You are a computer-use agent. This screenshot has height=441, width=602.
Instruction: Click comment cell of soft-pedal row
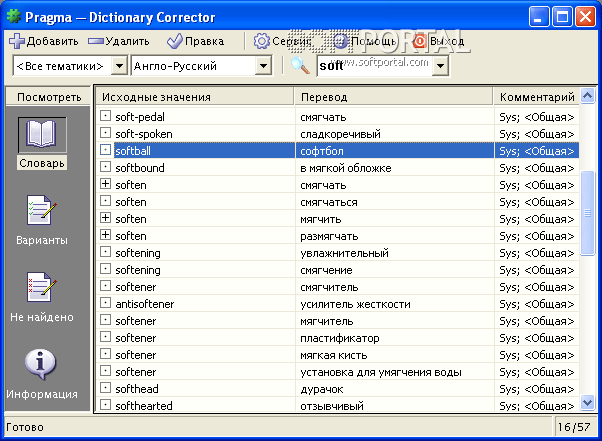coord(536,117)
